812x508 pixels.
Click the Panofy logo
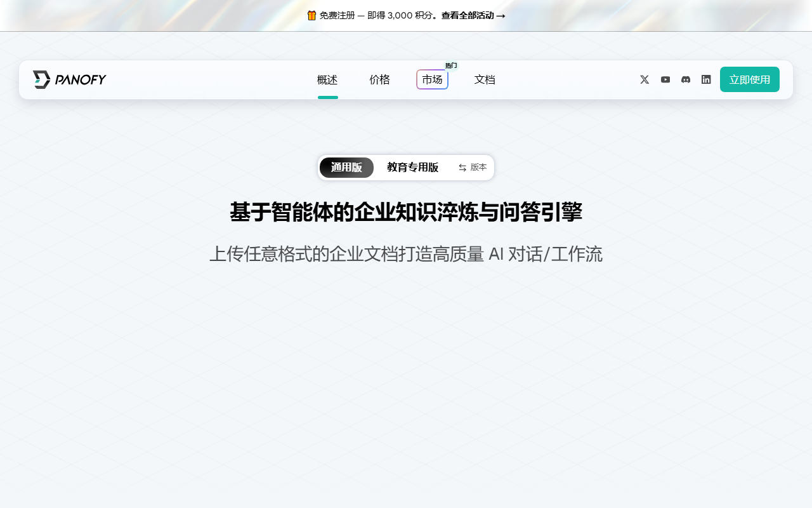[x=69, y=79]
